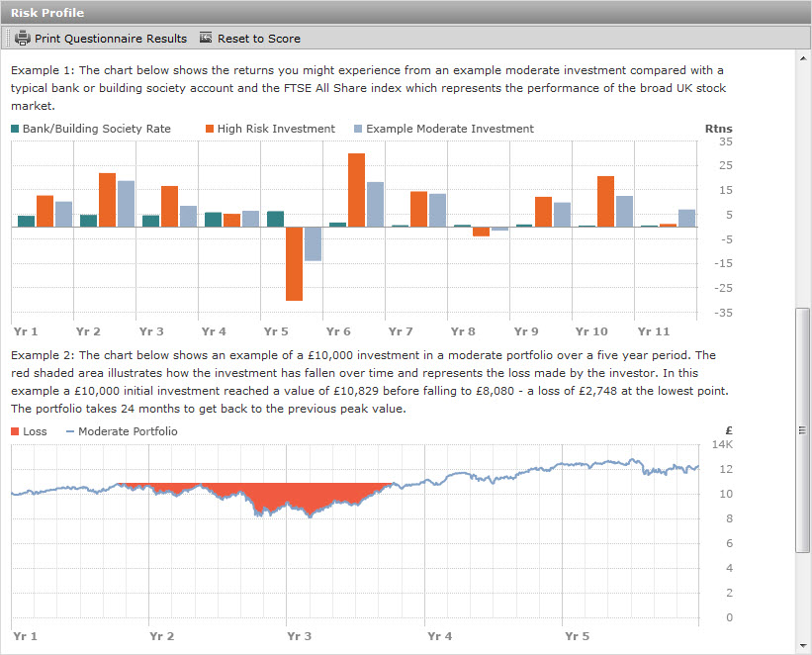Click the tallest orange bar in Yr 6

coord(356,190)
